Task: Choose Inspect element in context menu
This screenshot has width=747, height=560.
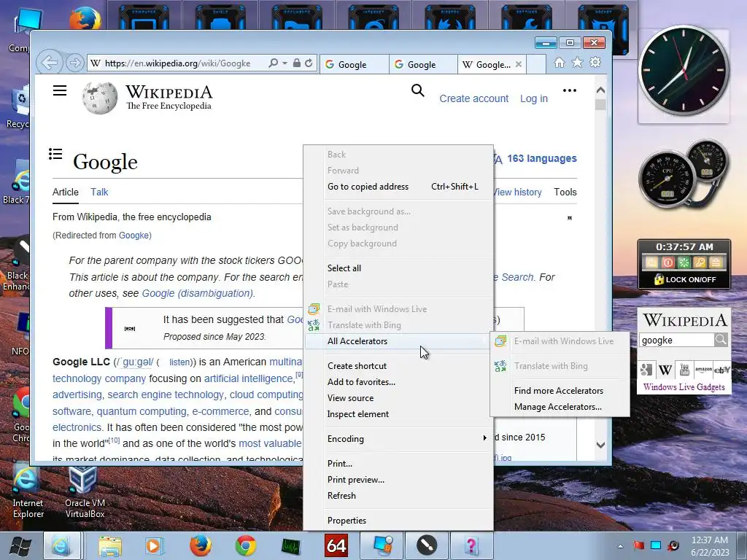Action: (x=398, y=414)
